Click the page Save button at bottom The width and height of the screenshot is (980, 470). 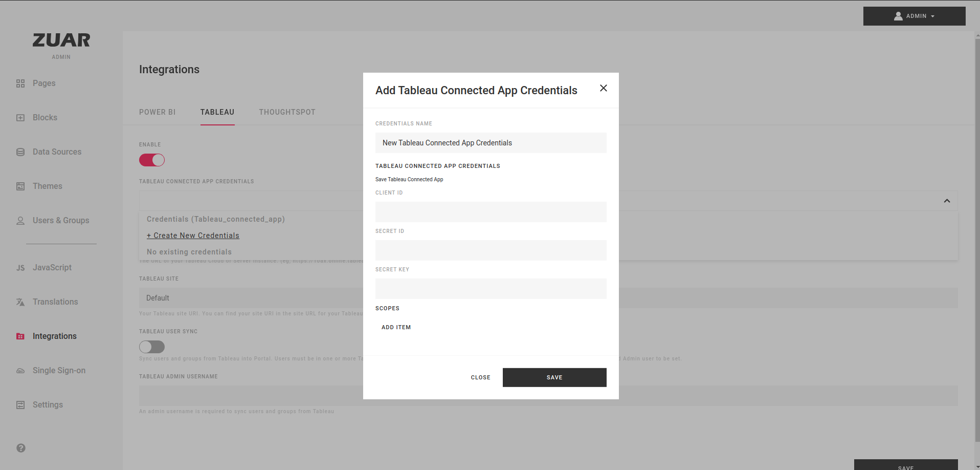coord(906,465)
